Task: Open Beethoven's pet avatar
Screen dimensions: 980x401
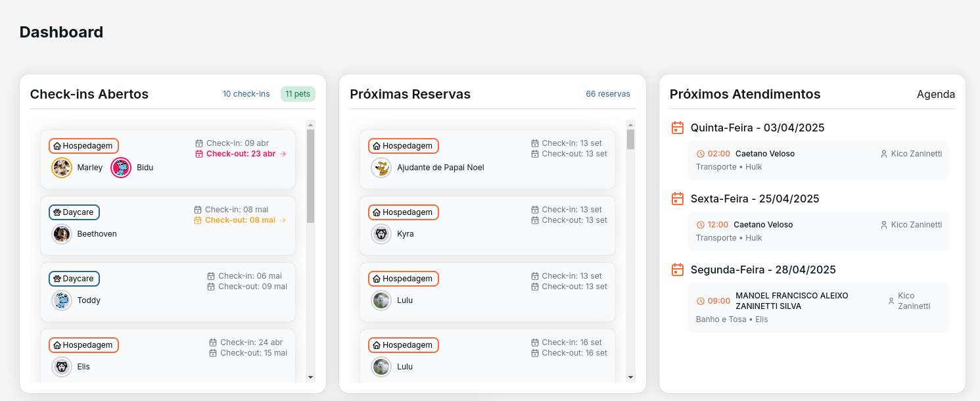Action: (62, 234)
